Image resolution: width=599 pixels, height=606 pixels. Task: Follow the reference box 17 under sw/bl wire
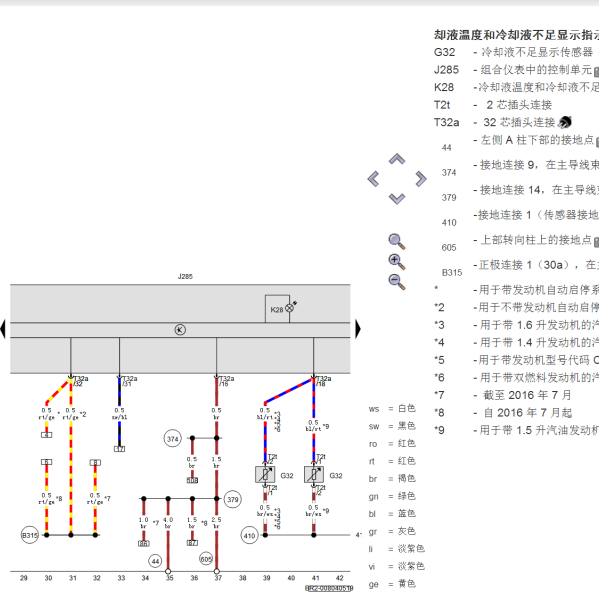click(x=119, y=449)
